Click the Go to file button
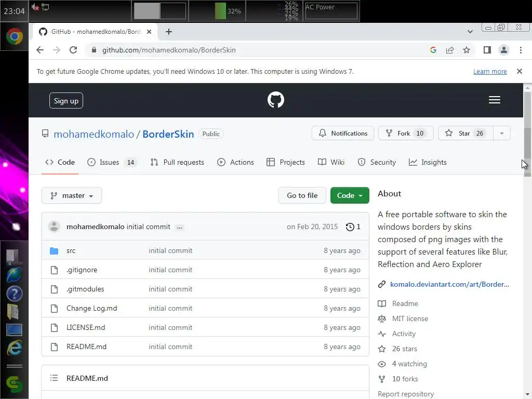Screen dimensions: 532x399 click(x=302, y=195)
